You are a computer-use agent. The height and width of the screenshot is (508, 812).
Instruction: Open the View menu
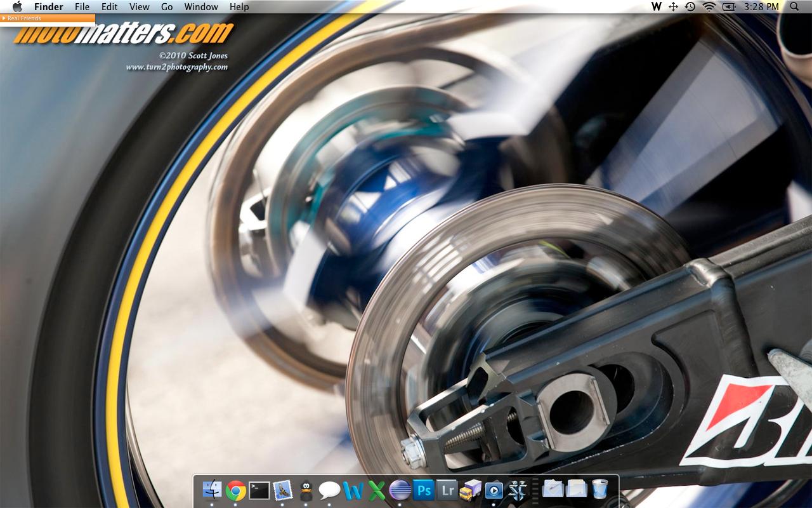click(x=139, y=7)
